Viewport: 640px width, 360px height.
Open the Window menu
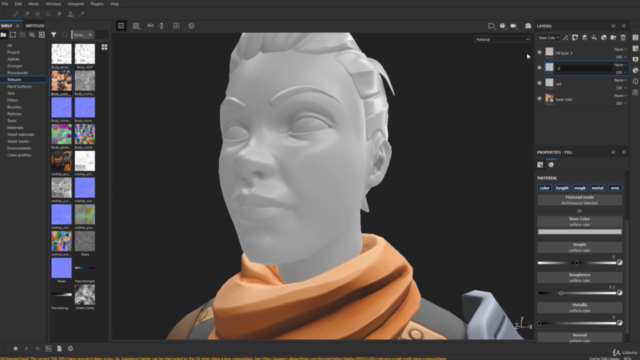[x=53, y=4]
